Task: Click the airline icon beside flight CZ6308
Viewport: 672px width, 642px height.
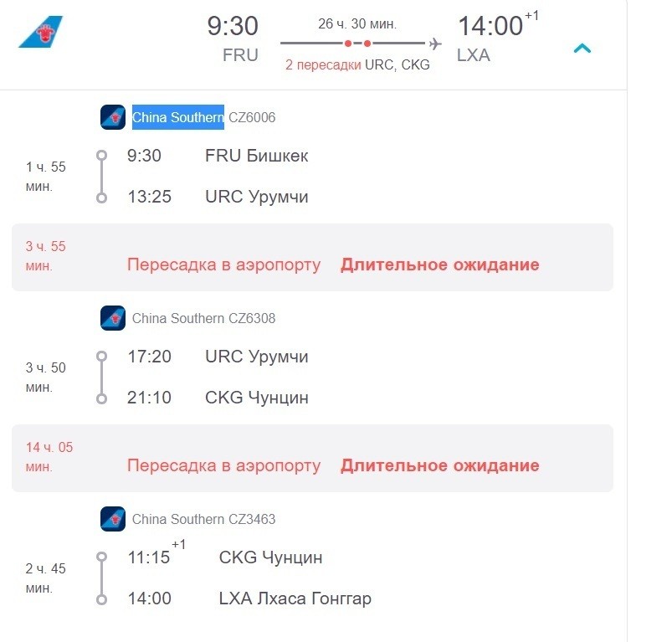Action: [x=113, y=318]
